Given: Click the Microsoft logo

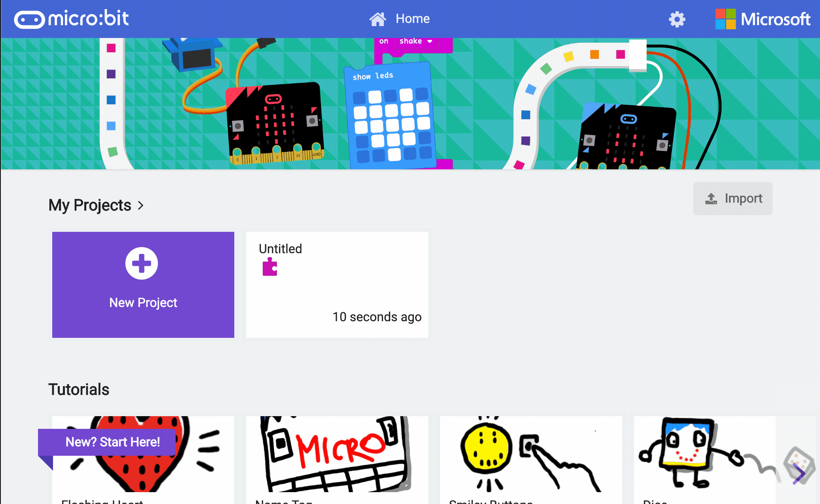Looking at the screenshot, I should tap(763, 19).
